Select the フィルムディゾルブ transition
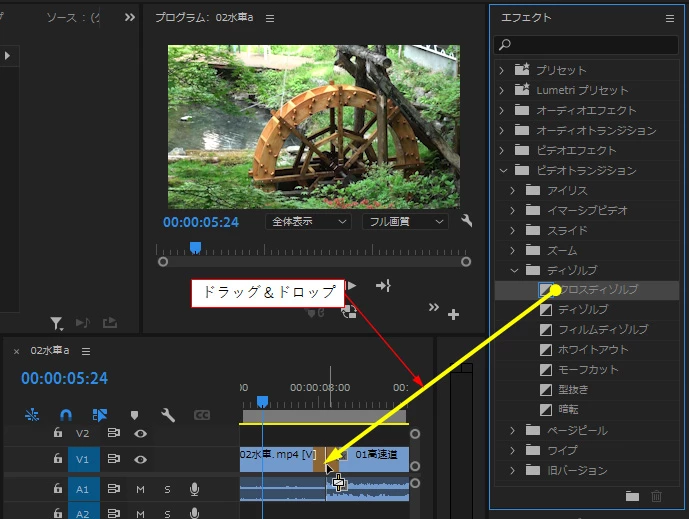 tap(603, 330)
